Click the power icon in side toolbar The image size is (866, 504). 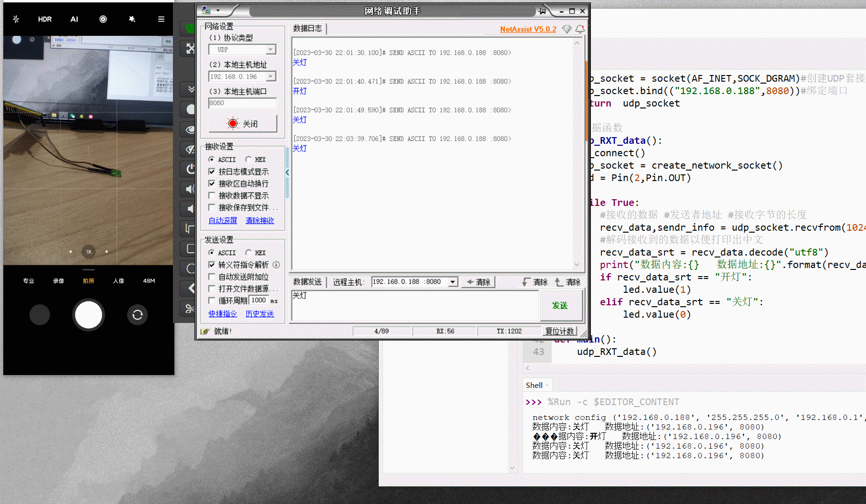[190, 169]
